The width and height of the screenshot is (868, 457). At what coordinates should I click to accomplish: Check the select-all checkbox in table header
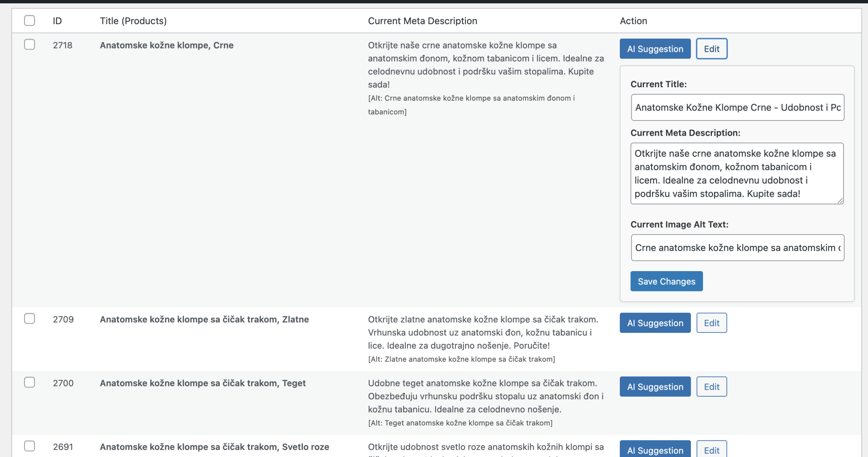coord(29,20)
